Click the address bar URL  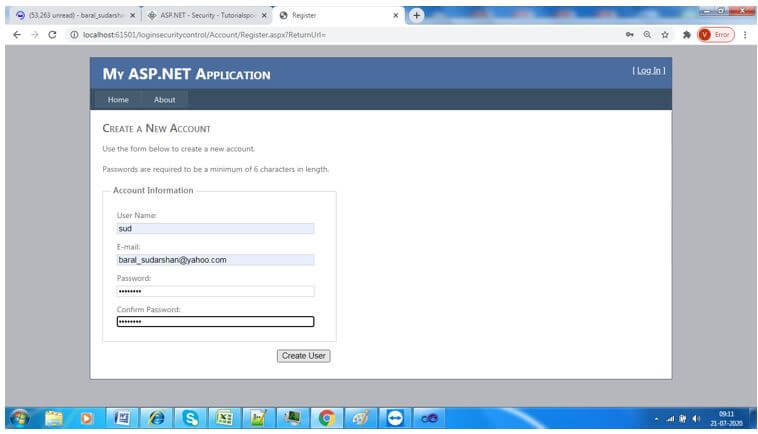[x=204, y=35]
